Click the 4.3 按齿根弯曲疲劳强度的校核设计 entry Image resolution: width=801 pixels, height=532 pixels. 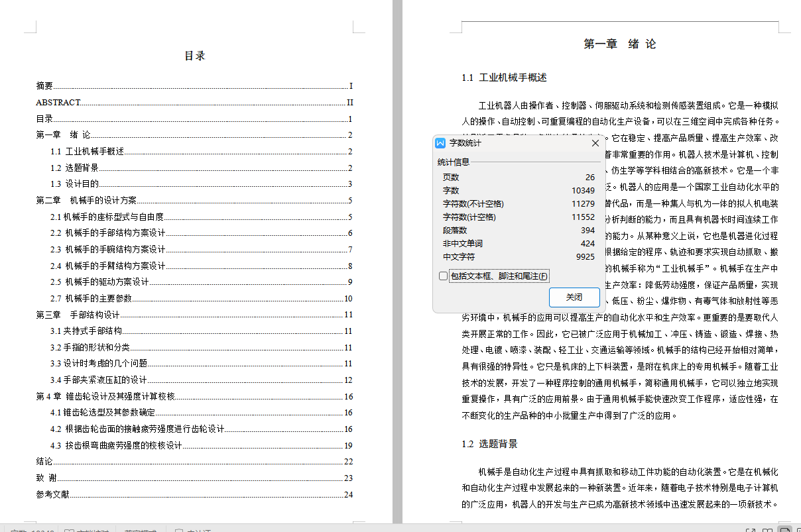[202, 446]
